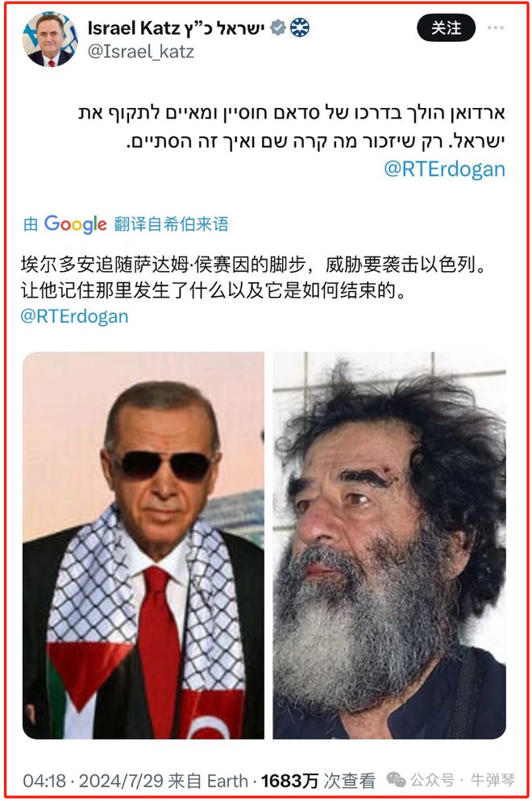Image resolution: width=532 pixels, height=801 pixels.
Task: Click the Chinese translated tweet text
Action: [x=253, y=277]
